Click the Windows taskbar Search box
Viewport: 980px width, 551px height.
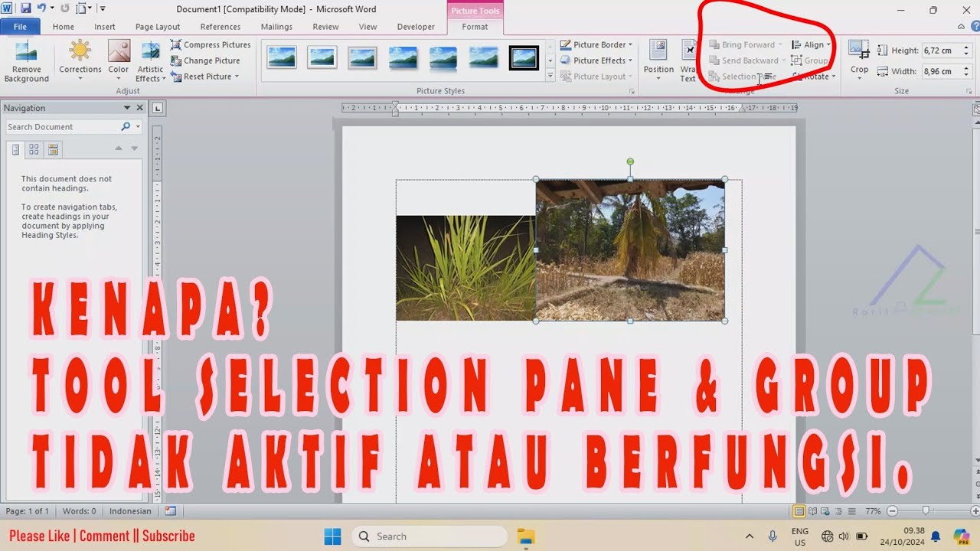coord(430,536)
